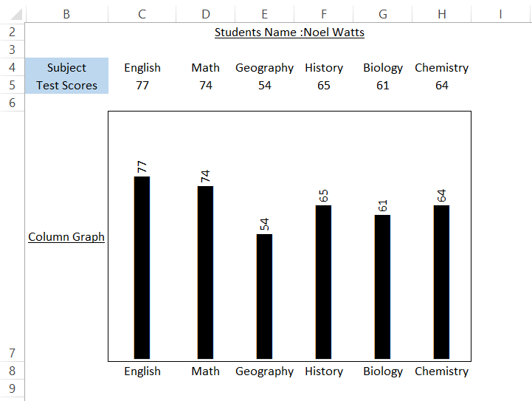Select column B header
This screenshot has height=401, width=532.
66,13
